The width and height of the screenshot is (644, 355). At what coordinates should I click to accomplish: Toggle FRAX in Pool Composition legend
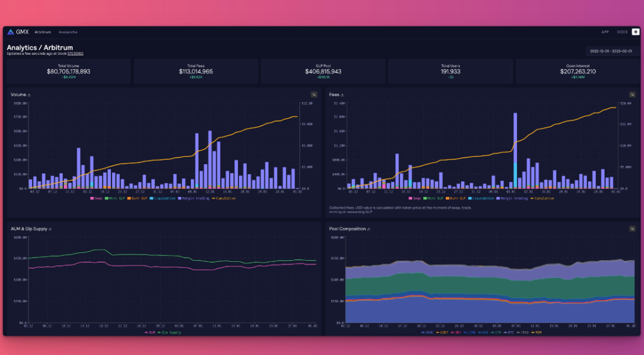pos(522,332)
